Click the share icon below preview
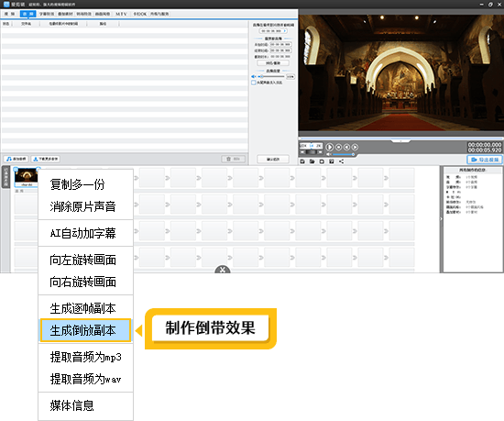This screenshot has width=504, height=421. tap(342, 161)
